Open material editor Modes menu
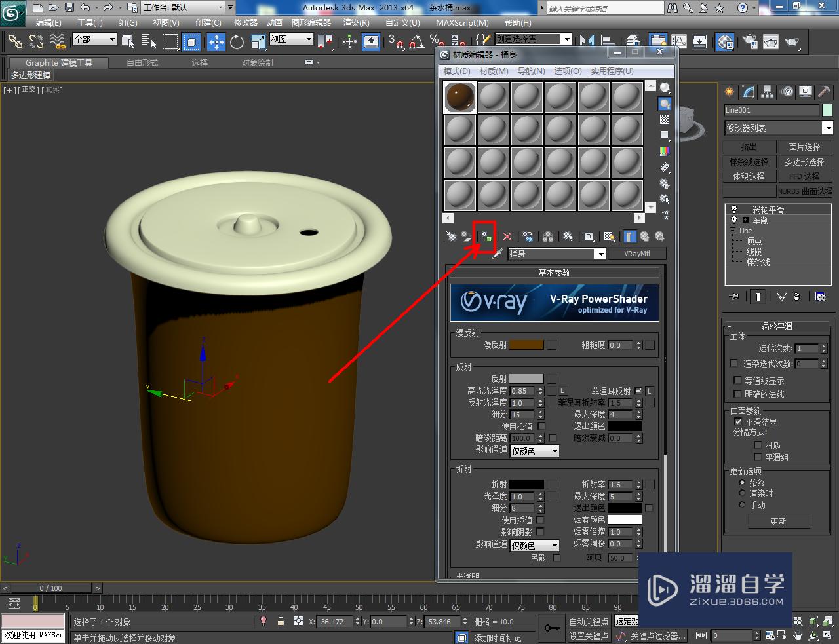The image size is (839, 644). tap(457, 71)
